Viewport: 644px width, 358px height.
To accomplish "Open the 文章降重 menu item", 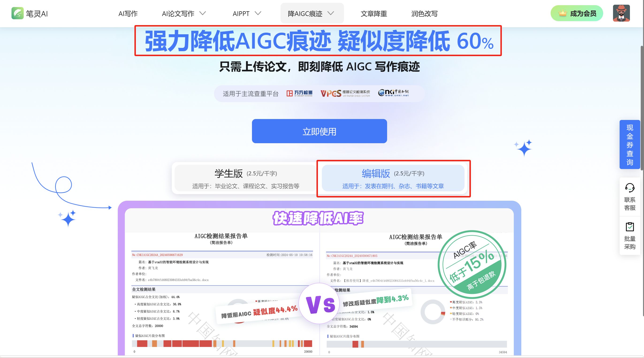I will (x=374, y=14).
